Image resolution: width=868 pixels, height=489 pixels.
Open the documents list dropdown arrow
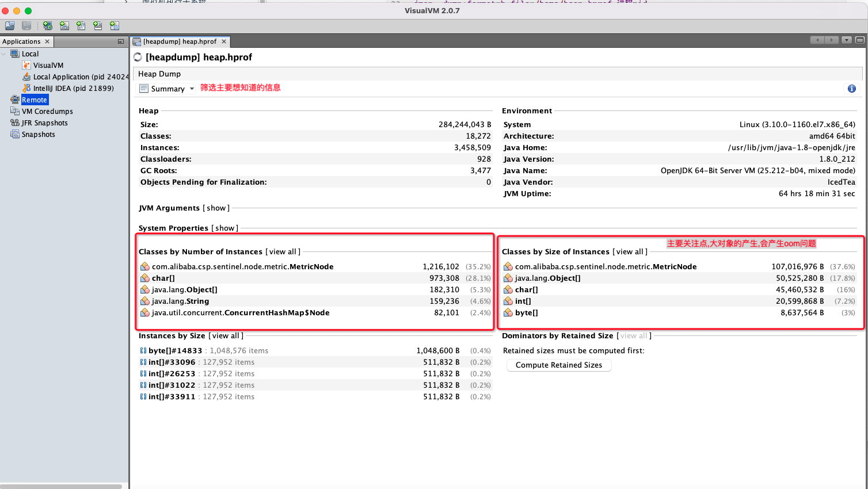[846, 40]
